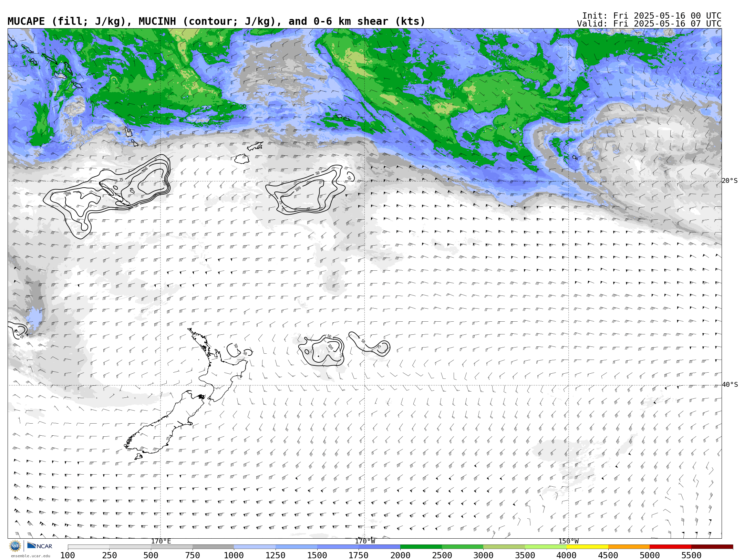
Task: Click the colorbar label 1500
Action: tap(317, 556)
